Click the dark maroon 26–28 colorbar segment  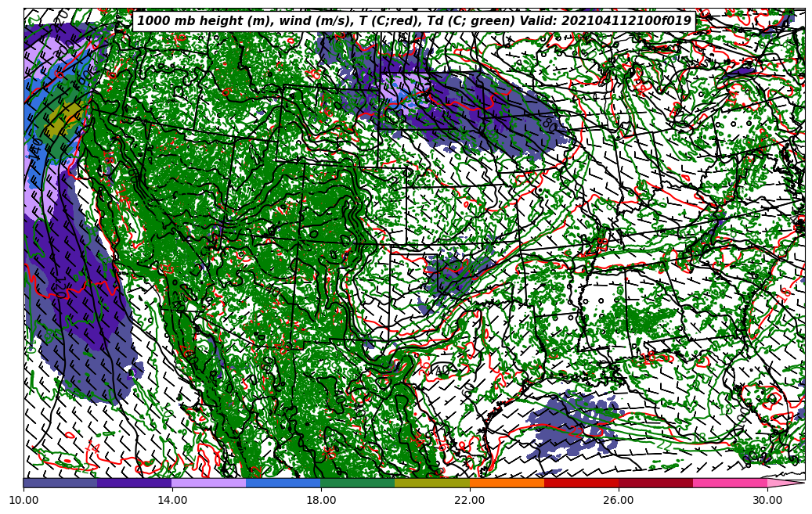tap(656, 483)
